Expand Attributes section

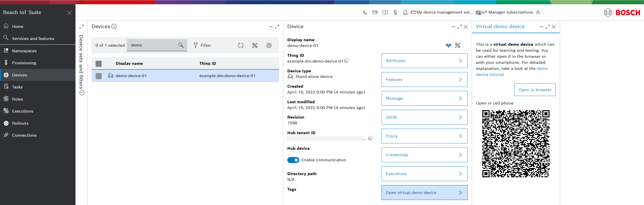point(424,61)
